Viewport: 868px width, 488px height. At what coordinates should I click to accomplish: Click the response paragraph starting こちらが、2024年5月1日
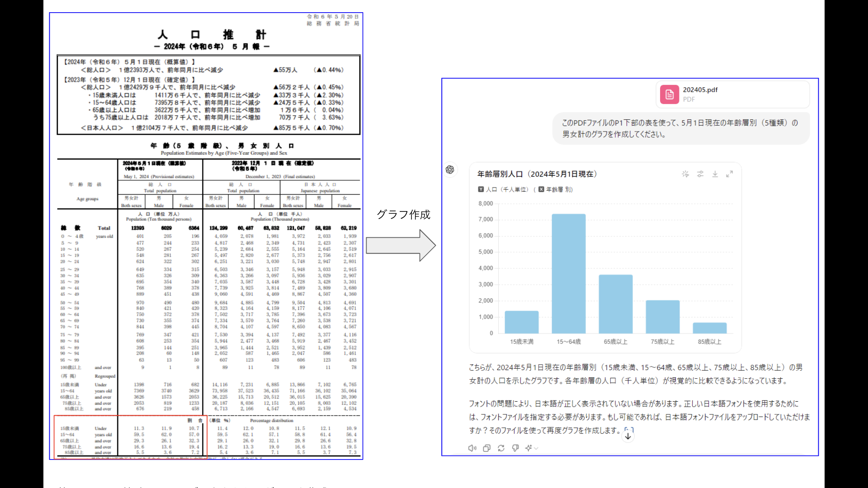(x=636, y=374)
